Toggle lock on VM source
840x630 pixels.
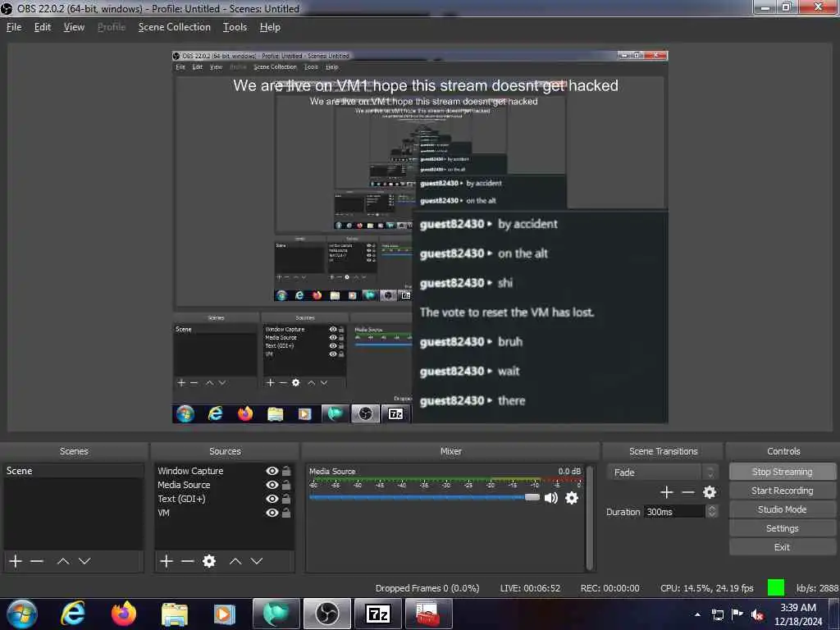pos(286,513)
